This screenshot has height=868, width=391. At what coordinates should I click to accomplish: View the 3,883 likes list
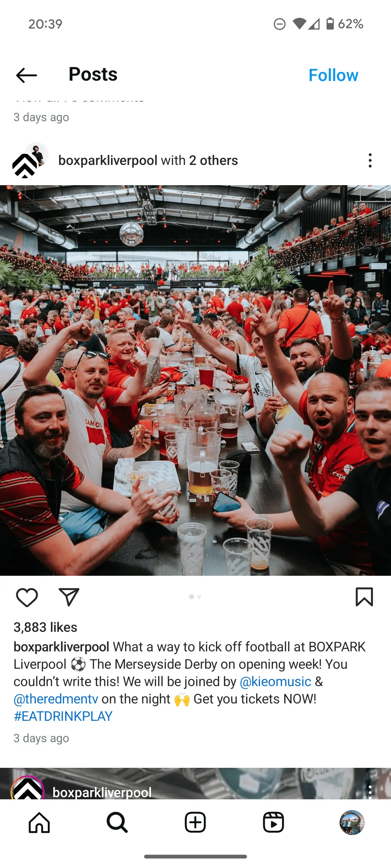pyautogui.click(x=45, y=627)
